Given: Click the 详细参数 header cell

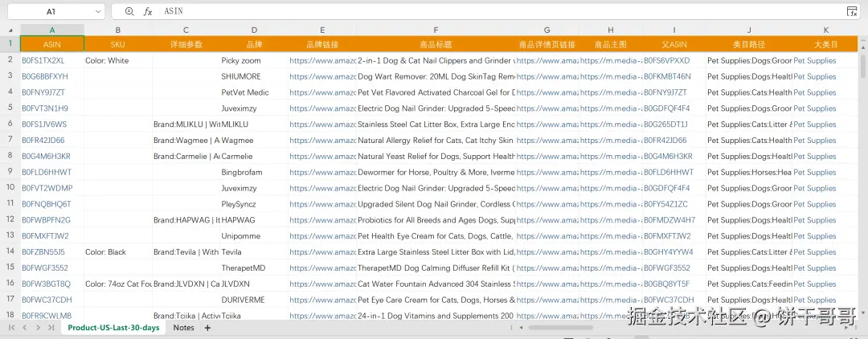Looking at the screenshot, I should tap(186, 44).
